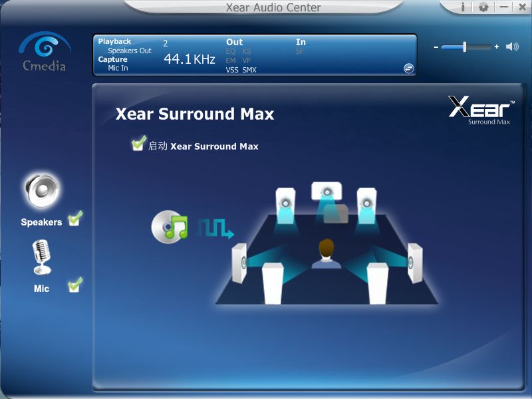Click the In column header

click(x=301, y=42)
